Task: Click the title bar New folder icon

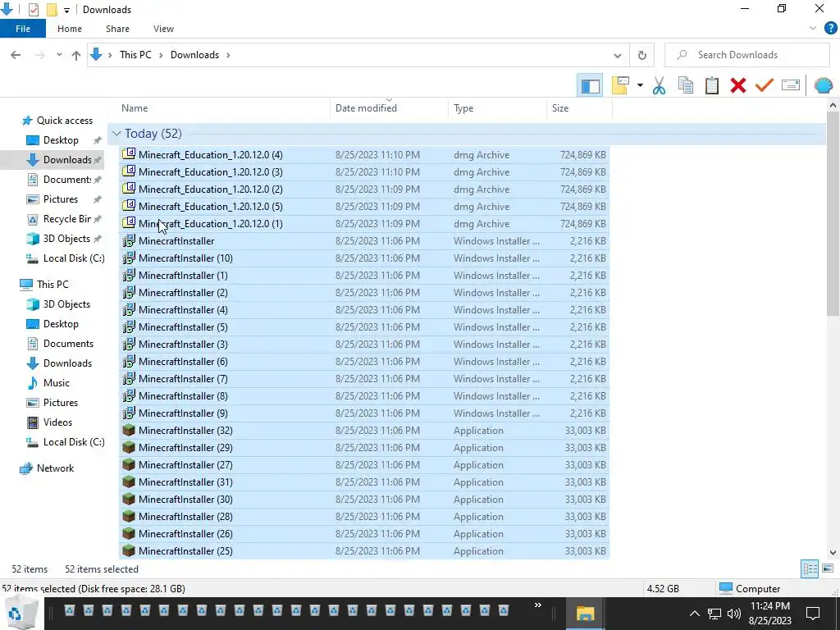Action: pos(52,10)
